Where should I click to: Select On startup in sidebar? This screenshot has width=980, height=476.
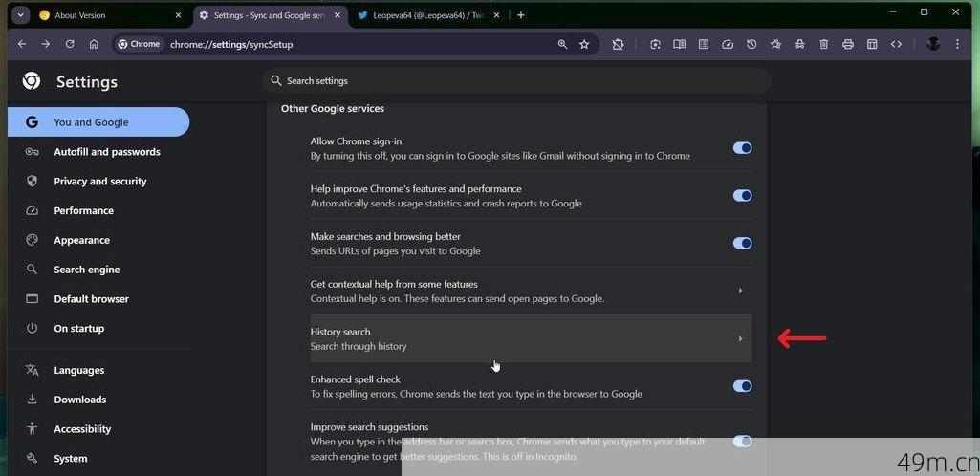98,328
